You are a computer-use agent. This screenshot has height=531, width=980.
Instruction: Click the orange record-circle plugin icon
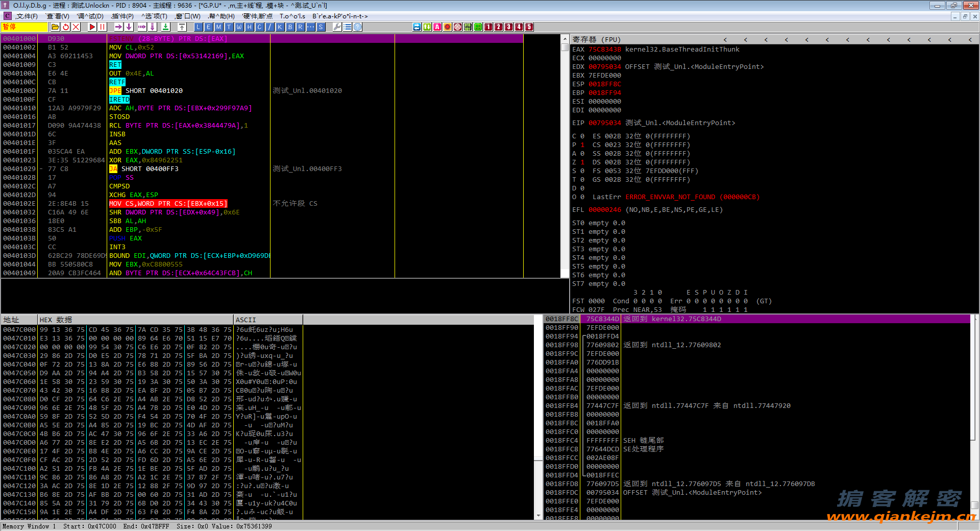(x=447, y=27)
